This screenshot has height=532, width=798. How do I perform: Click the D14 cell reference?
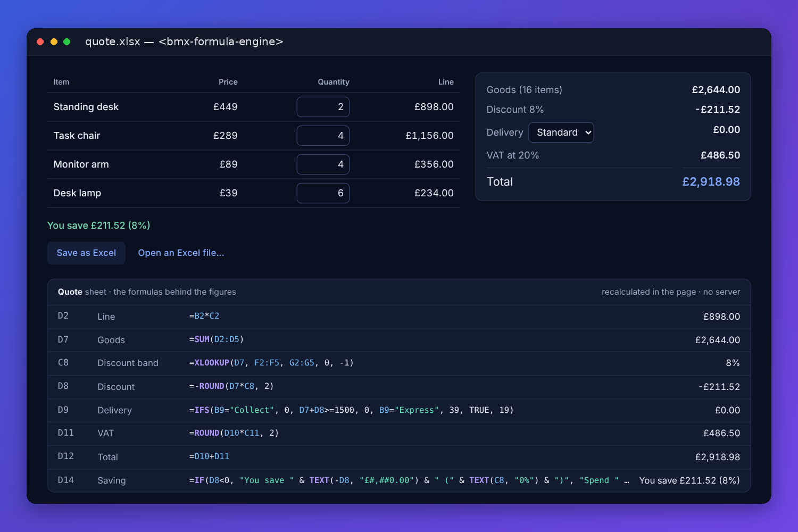tap(66, 480)
